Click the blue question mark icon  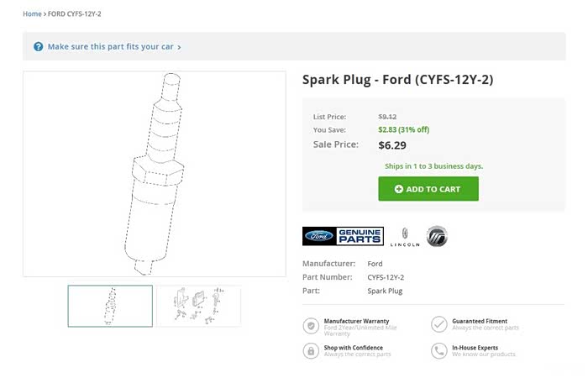pos(39,47)
